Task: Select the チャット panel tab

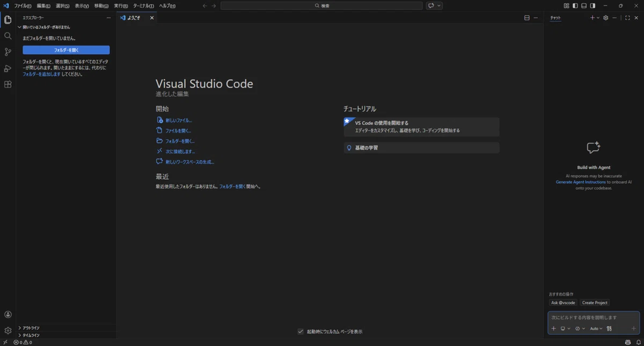Action: [x=555, y=18]
